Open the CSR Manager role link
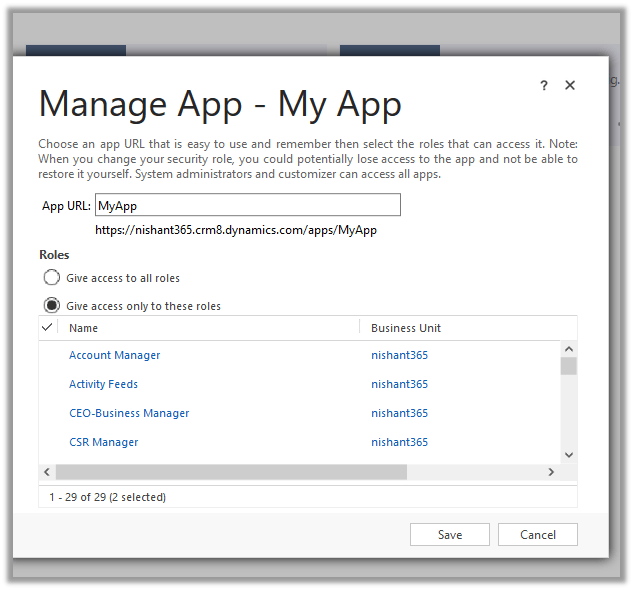Viewport: 633px width, 590px height. coord(103,442)
